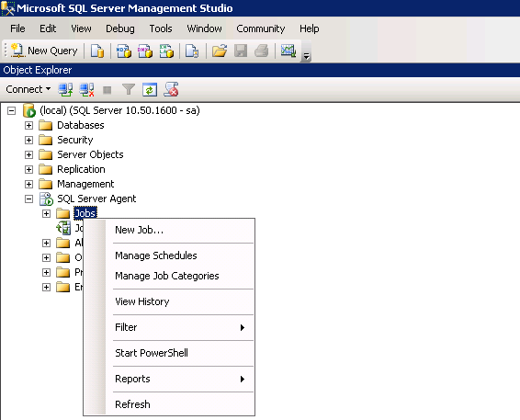
Task: Expand the Databases folder
Action: click(x=28, y=125)
